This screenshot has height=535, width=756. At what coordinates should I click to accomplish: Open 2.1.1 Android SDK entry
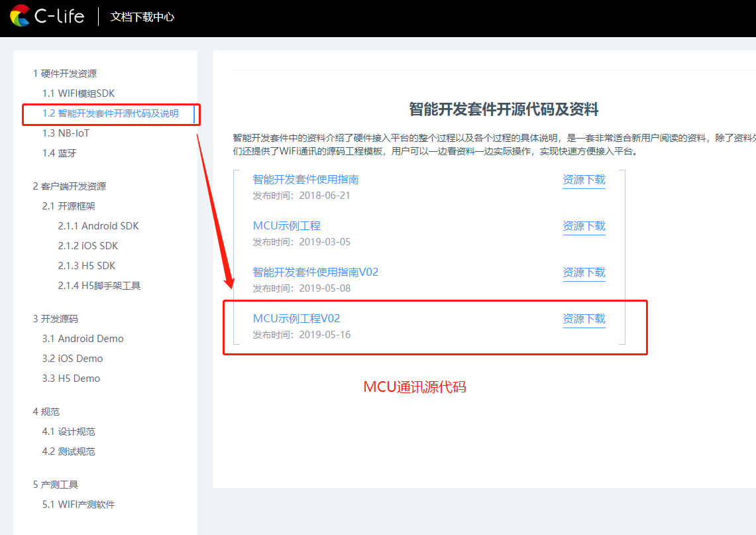(x=98, y=226)
